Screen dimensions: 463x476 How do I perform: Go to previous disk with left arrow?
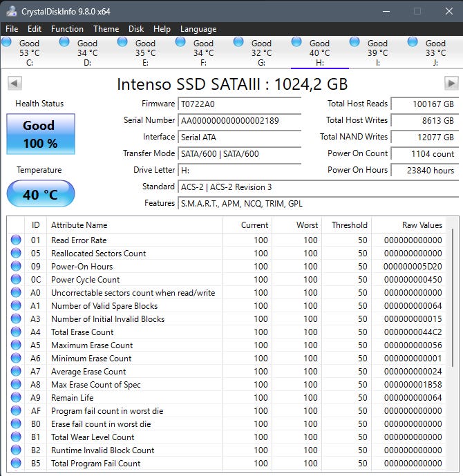coord(14,84)
